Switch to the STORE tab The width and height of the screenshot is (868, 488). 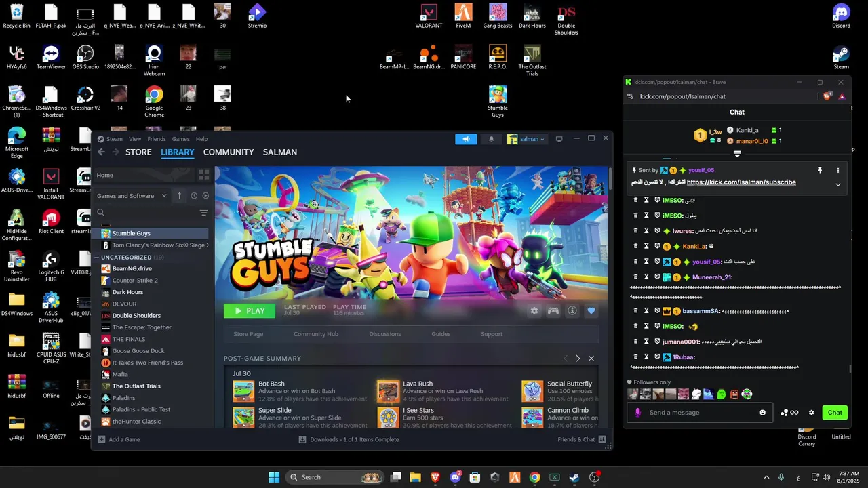[138, 152]
